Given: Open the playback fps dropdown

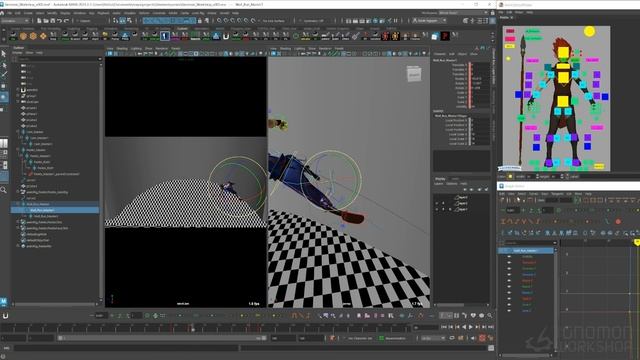Looking at the screenshot, I should (433, 338).
